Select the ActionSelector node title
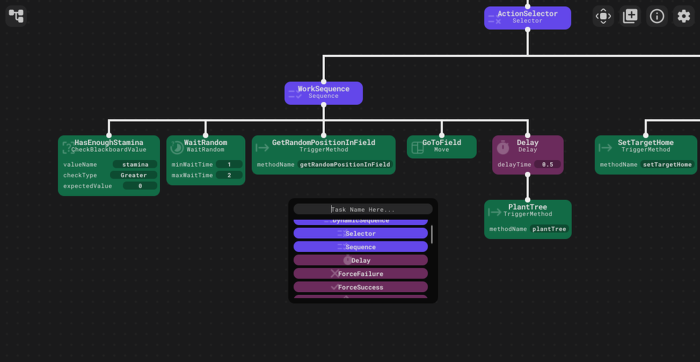 coord(528,14)
